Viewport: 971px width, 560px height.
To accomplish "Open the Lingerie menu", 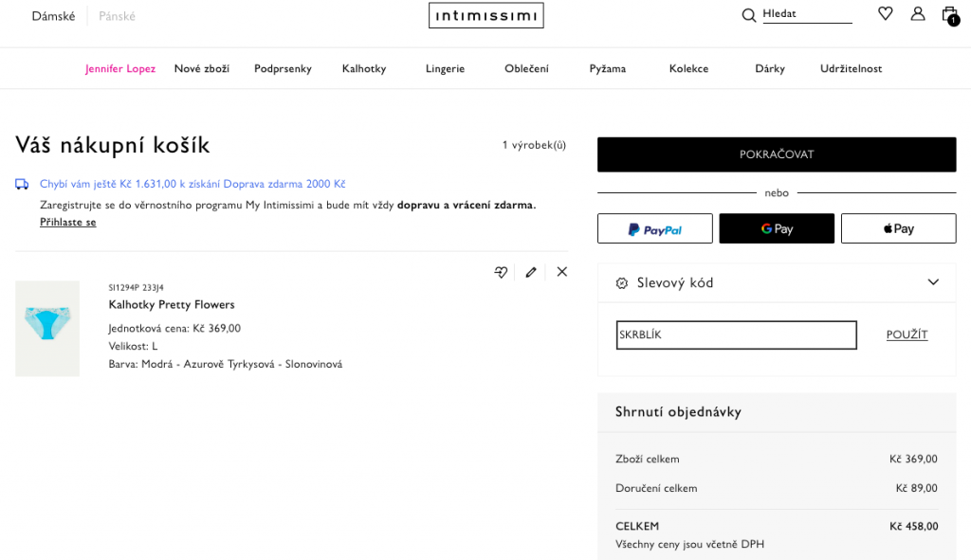I will [x=446, y=68].
